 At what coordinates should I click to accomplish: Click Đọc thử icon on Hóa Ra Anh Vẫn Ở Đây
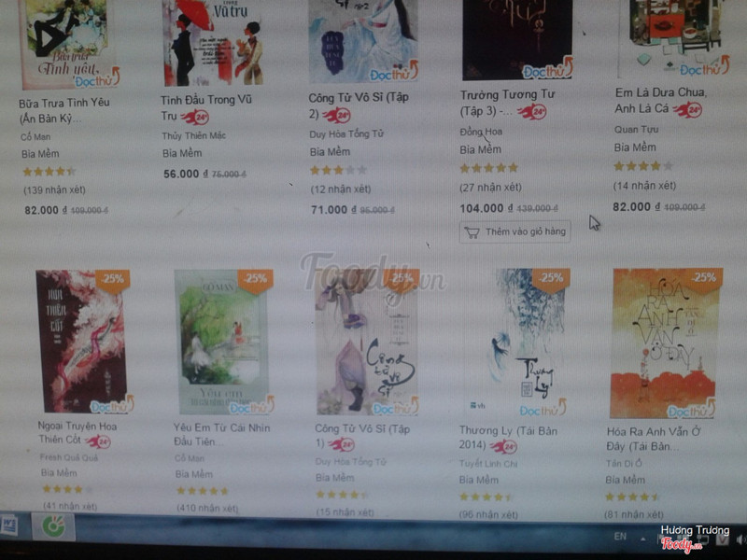(691, 409)
